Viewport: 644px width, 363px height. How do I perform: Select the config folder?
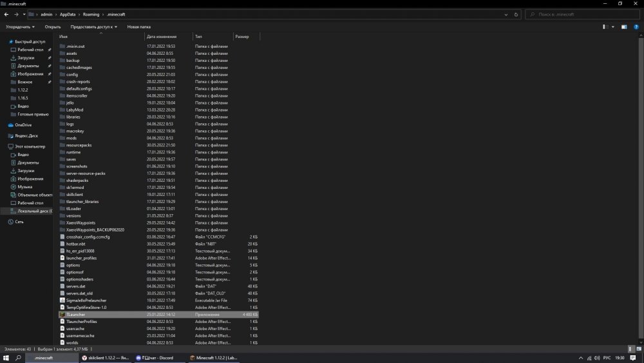tap(72, 74)
